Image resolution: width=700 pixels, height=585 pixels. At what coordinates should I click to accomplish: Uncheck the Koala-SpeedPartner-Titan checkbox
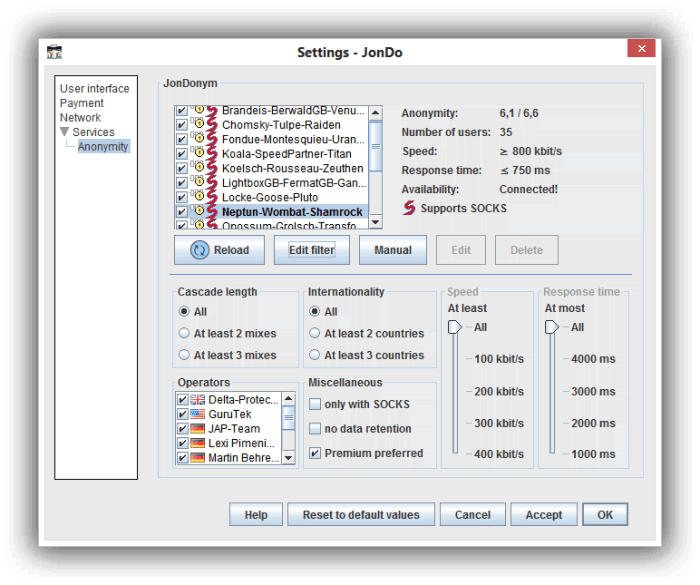[x=181, y=154]
